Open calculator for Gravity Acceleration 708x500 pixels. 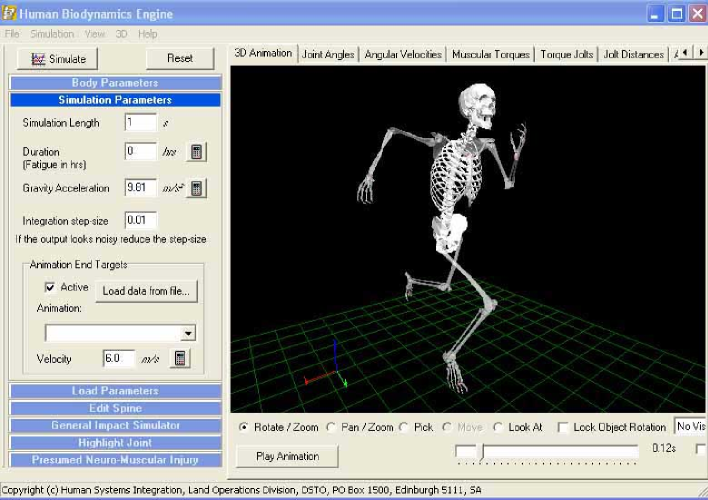[196, 188]
